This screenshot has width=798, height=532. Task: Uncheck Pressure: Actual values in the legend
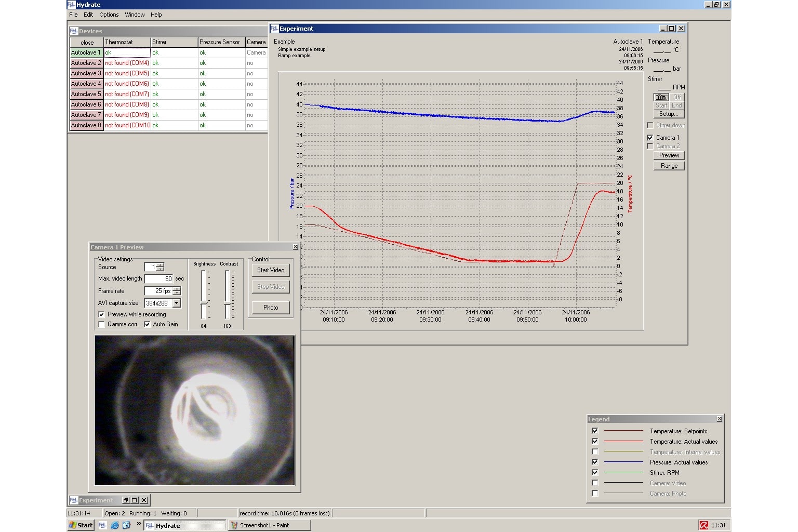(x=595, y=462)
